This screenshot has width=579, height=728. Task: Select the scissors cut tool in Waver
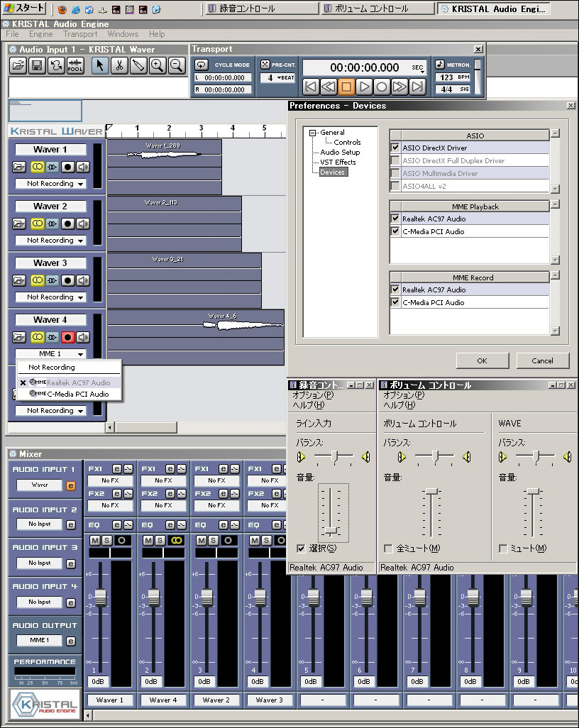tap(119, 65)
